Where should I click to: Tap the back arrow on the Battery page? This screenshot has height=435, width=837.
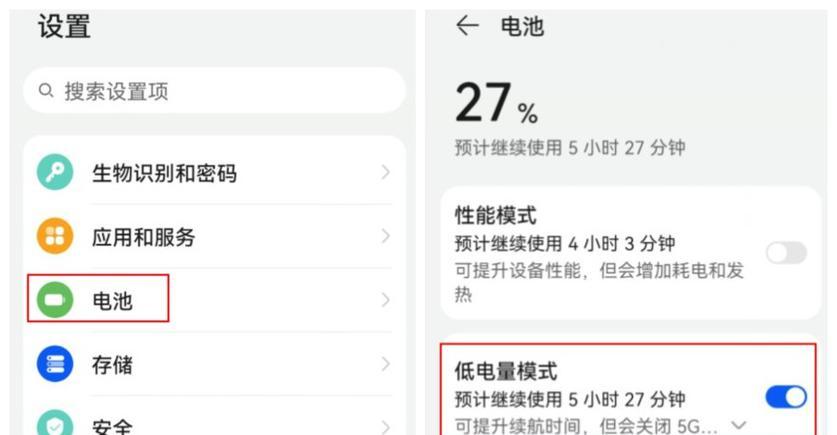[467, 26]
